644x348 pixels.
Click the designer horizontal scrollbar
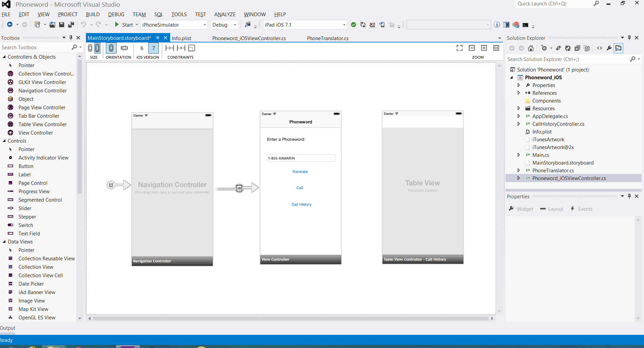[x=290, y=318]
